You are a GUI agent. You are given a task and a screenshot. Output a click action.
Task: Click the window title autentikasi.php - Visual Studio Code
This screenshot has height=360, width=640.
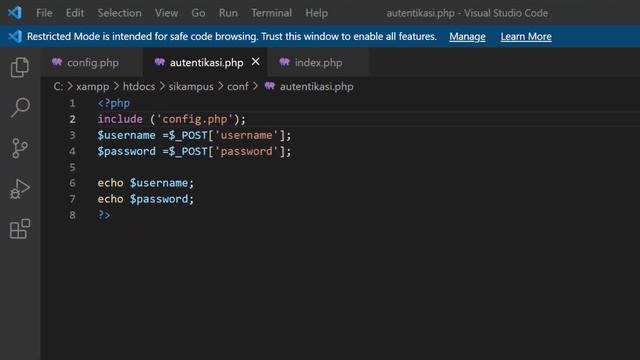(467, 13)
